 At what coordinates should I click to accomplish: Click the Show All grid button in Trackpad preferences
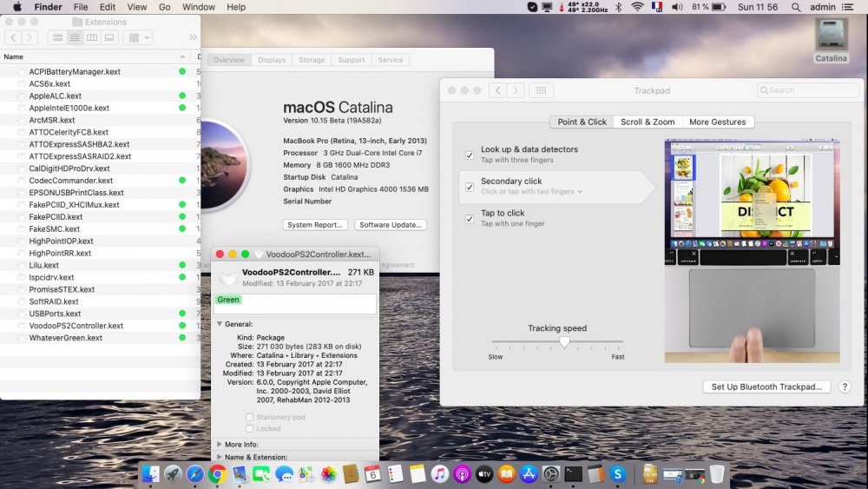click(541, 90)
